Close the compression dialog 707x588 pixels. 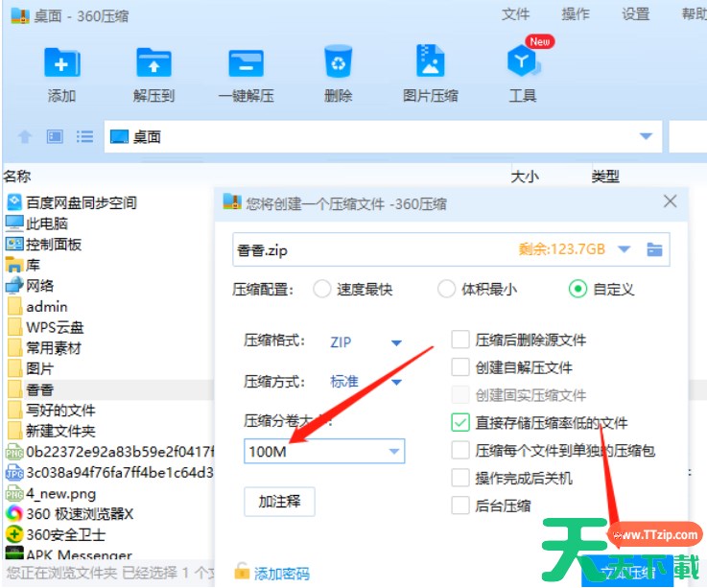(670, 201)
